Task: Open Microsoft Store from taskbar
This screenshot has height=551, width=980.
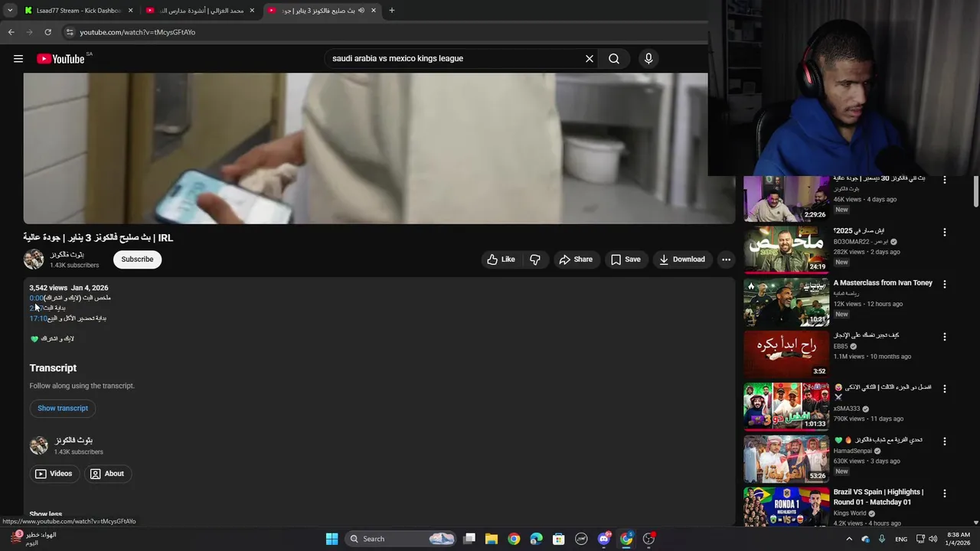Action: (x=559, y=539)
